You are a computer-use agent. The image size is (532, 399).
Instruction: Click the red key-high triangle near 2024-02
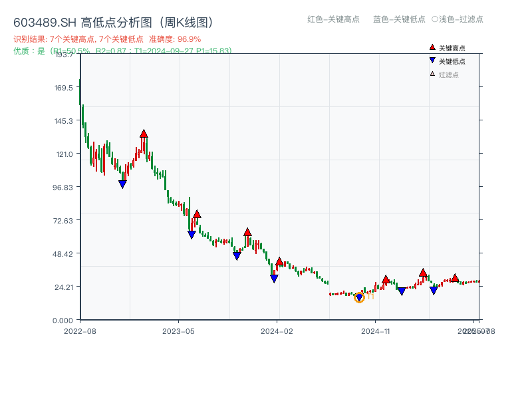point(280,262)
